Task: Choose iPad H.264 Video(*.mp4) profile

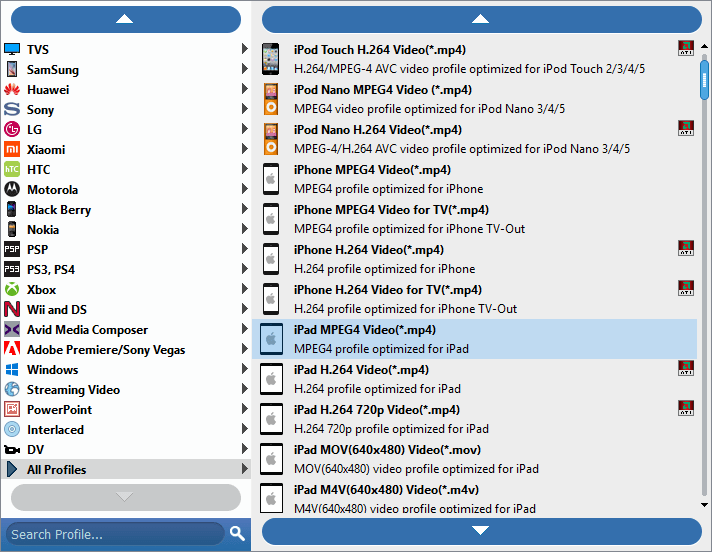Action: (x=475, y=379)
